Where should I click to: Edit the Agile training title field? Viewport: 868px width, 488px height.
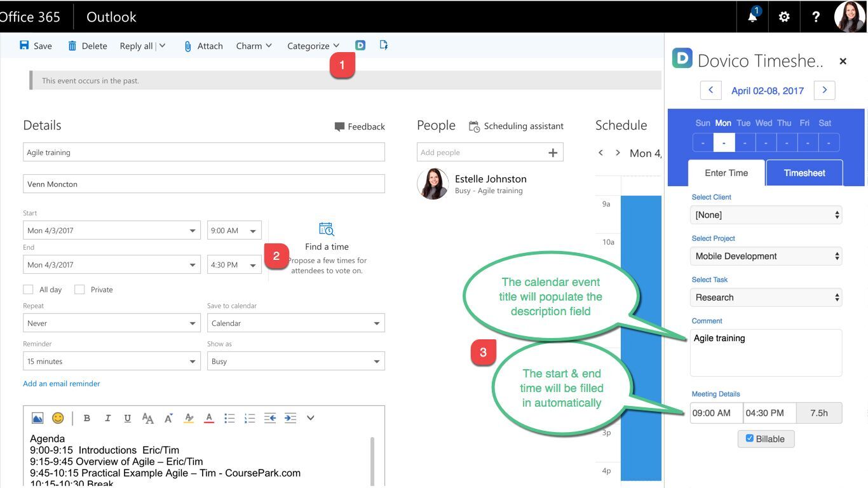[x=204, y=152]
